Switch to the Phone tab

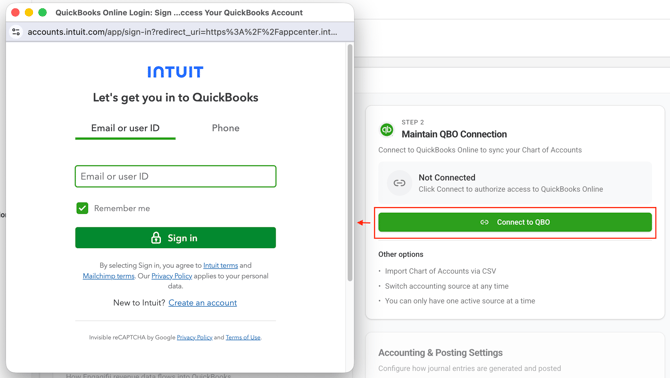tap(226, 128)
